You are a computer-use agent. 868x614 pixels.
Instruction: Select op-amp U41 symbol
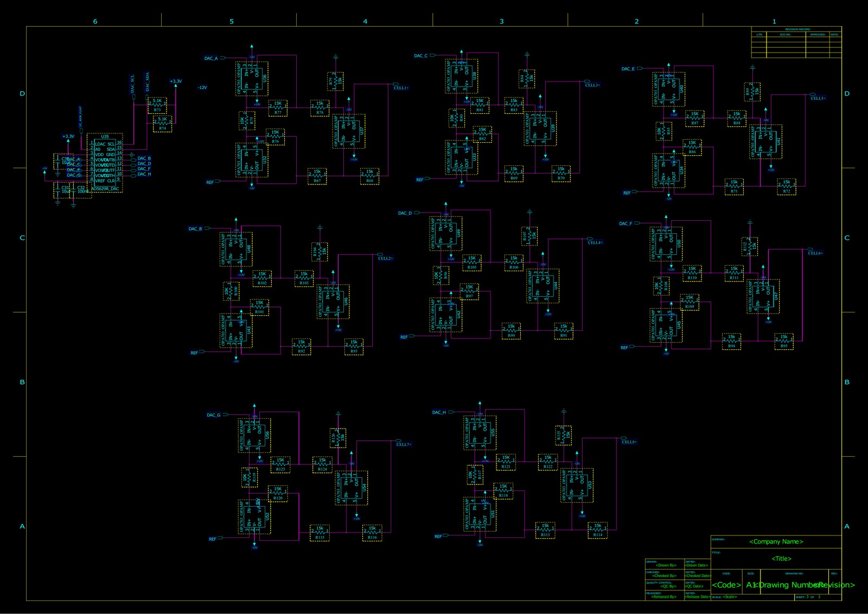pos(766,142)
